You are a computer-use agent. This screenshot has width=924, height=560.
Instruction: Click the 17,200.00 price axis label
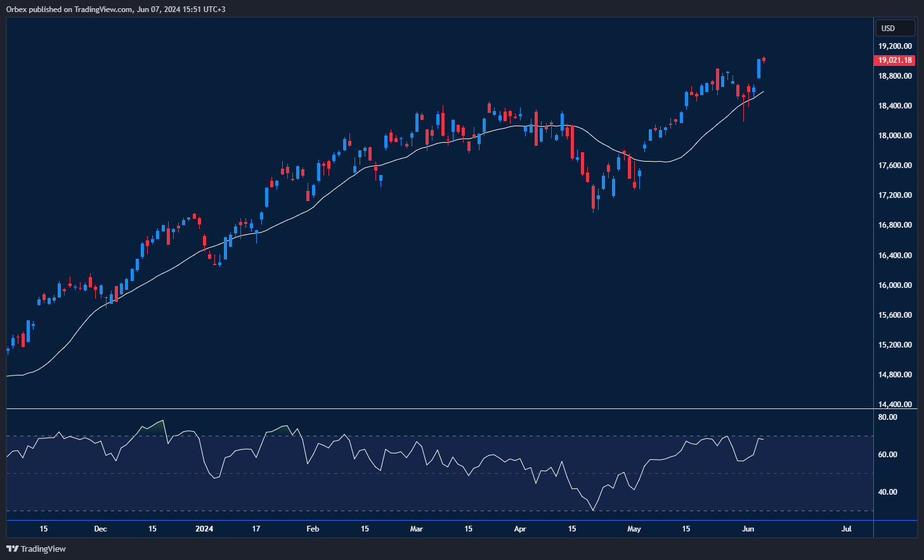895,195
